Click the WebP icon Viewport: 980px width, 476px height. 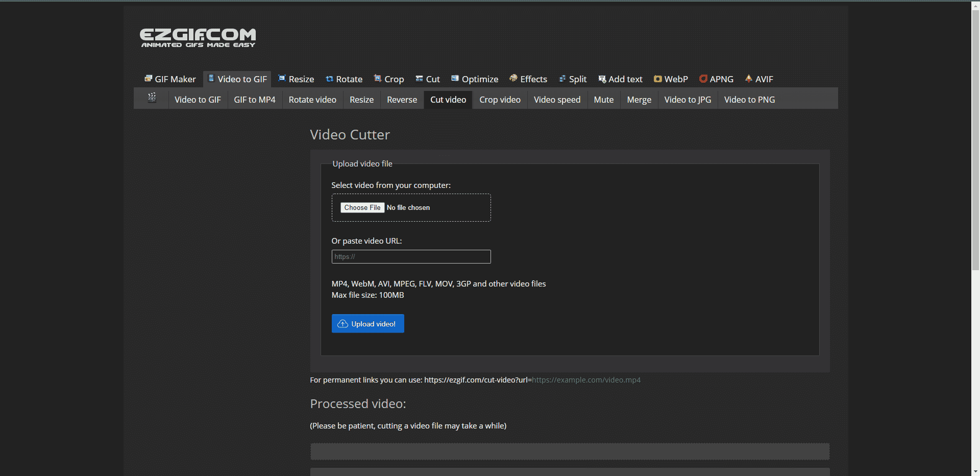pos(658,79)
